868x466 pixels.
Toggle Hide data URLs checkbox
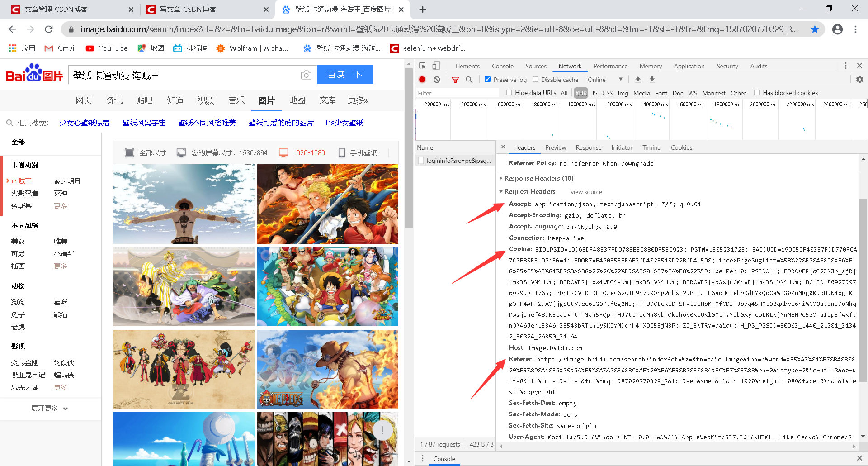[x=509, y=93]
